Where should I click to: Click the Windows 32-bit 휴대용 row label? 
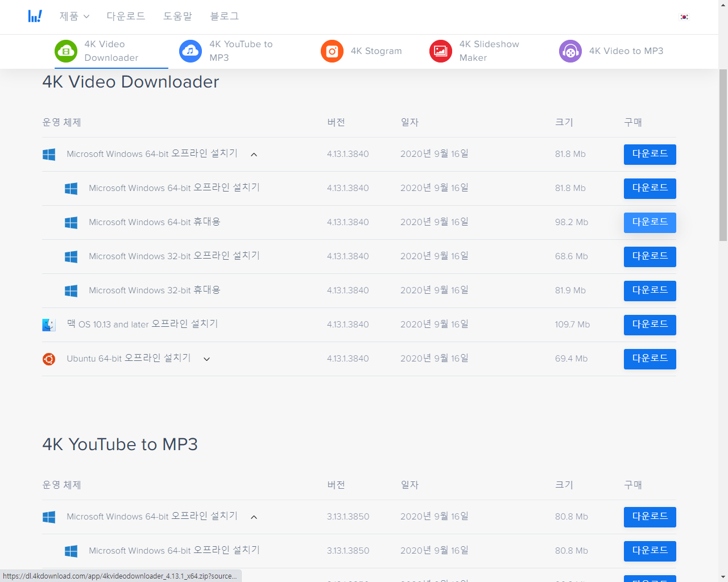pos(155,290)
